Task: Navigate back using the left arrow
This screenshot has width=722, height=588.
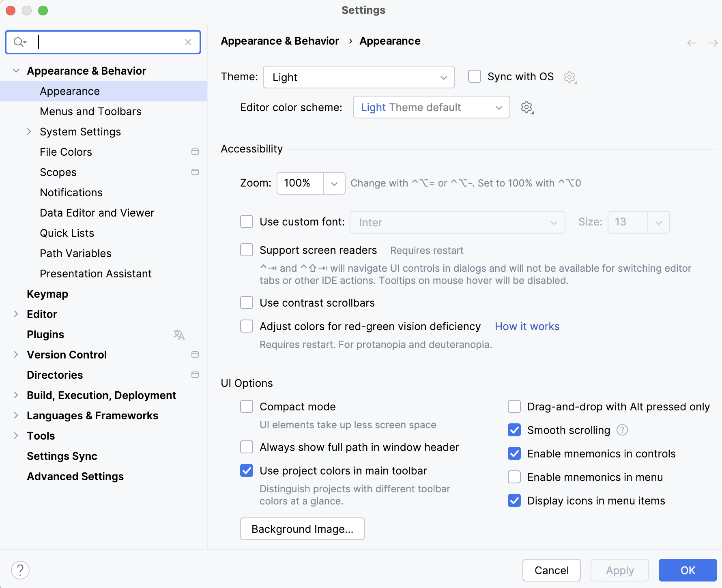Action: [x=691, y=42]
